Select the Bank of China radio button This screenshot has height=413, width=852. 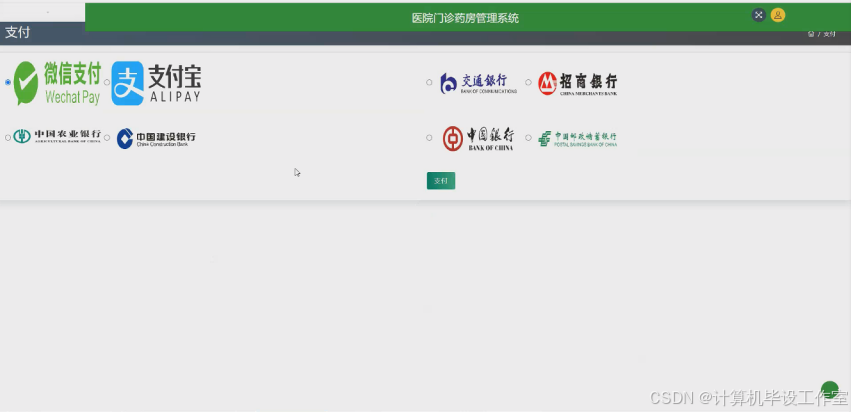coord(429,138)
